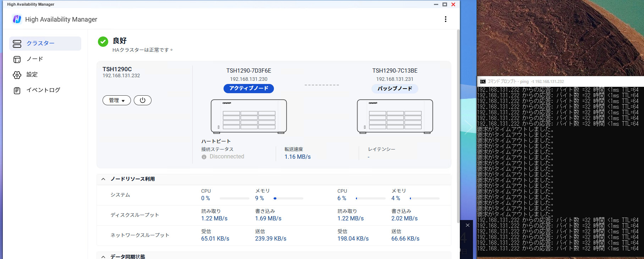Click the Disconnected status info icon

(204, 157)
